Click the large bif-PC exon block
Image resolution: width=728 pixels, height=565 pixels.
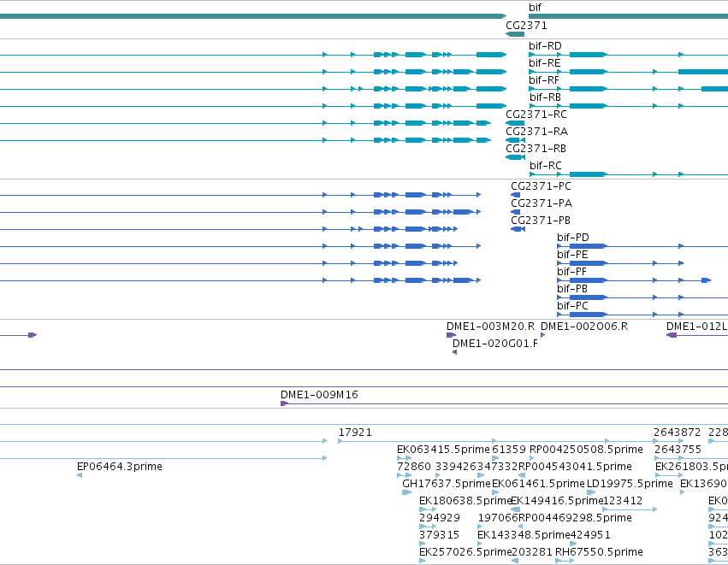coord(588,315)
